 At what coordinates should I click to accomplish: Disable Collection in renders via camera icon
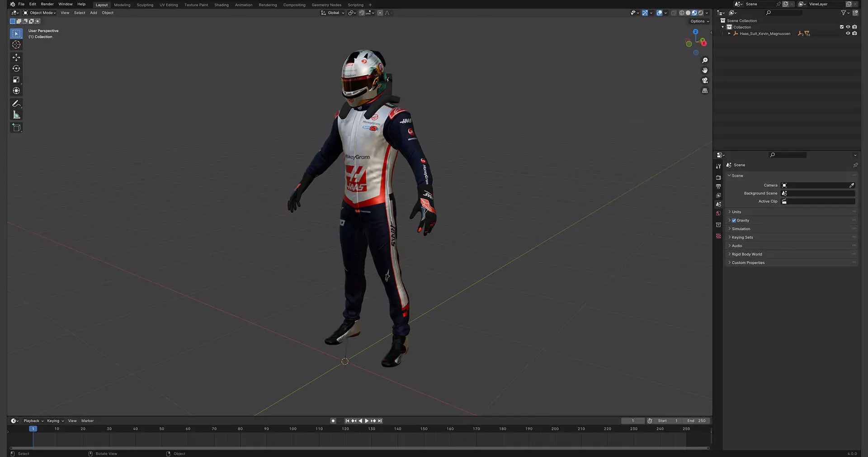click(x=854, y=27)
